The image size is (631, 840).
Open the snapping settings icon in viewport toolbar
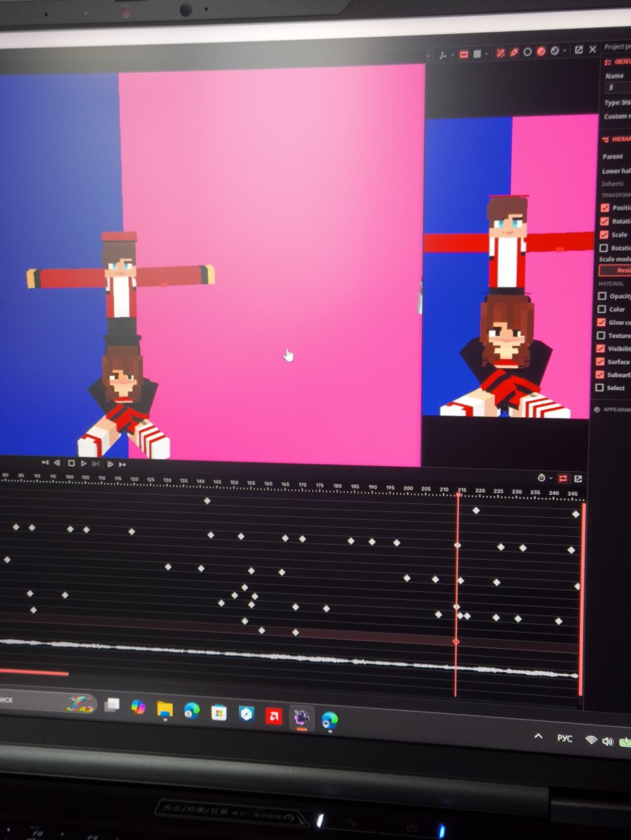[443, 55]
